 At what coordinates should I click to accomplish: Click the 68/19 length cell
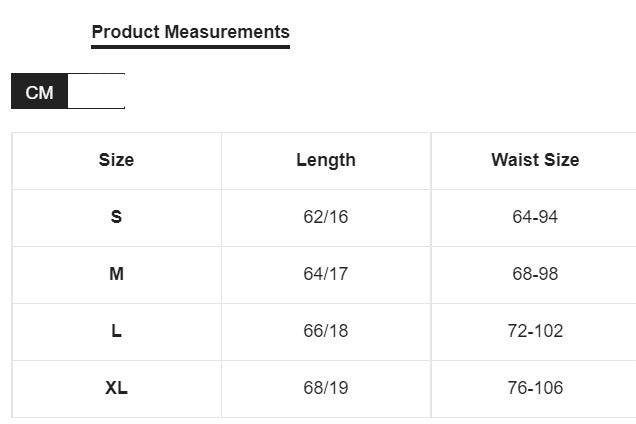coord(325,388)
